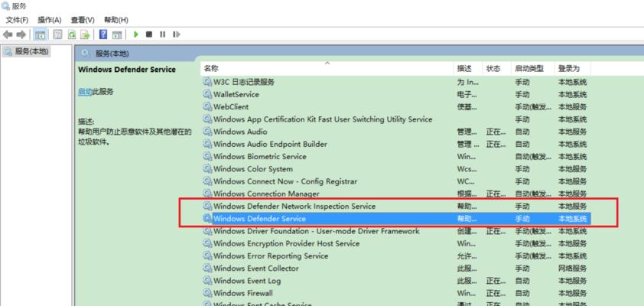This screenshot has height=306, width=644.
Task: Click the gear icon beside Windows Color System
Action: pos(207,169)
